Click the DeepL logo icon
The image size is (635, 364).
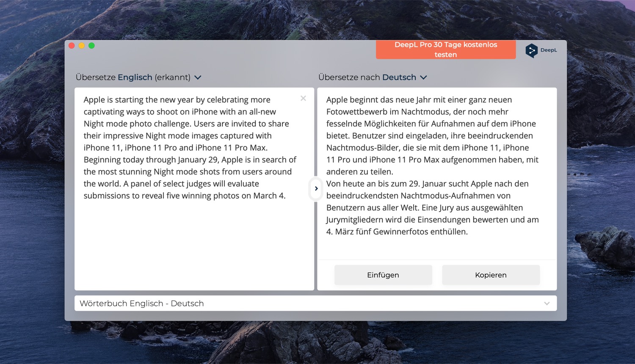(531, 50)
